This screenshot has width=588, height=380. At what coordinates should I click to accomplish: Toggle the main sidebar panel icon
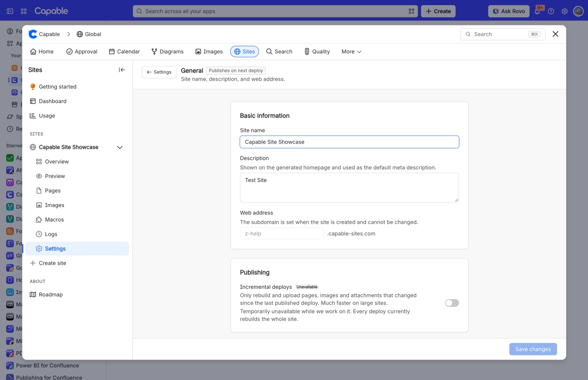click(x=10, y=11)
